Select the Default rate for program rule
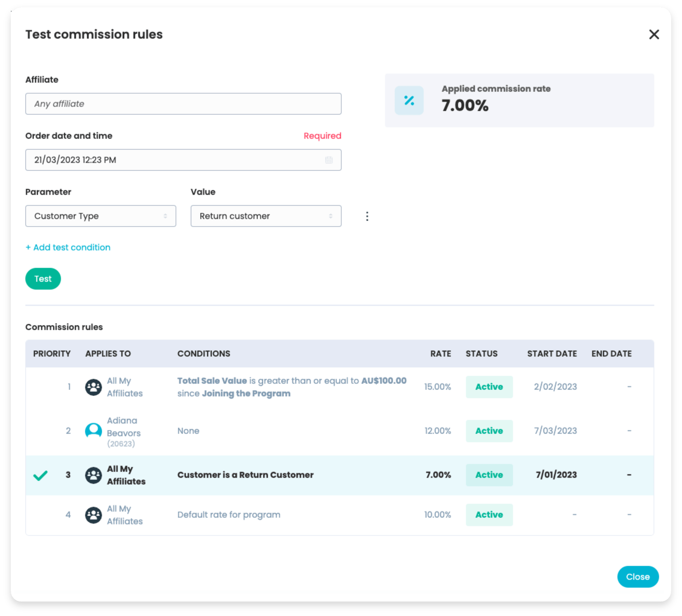Viewport: 682px width, 616px height. pos(229,515)
